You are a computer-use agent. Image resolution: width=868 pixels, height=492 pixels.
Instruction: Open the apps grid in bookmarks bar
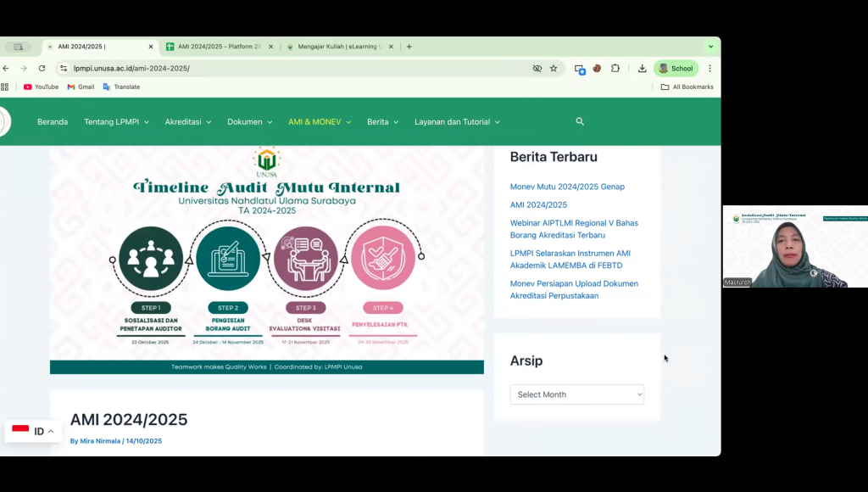(x=5, y=87)
